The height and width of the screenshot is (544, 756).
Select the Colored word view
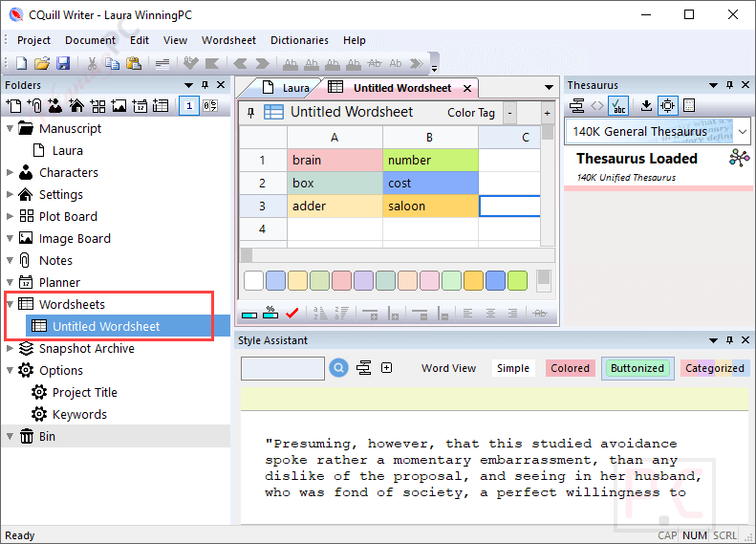click(x=570, y=368)
